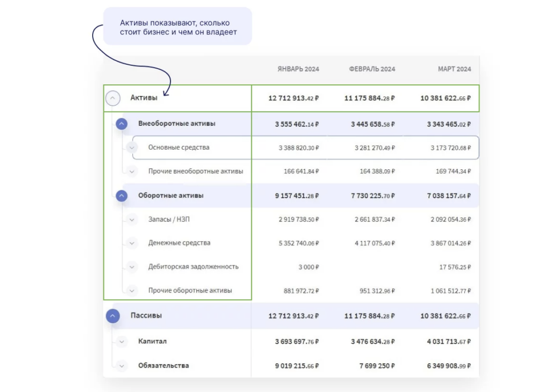Click the Пассивы label
Viewport: 558px width, 392px height.
(x=146, y=315)
